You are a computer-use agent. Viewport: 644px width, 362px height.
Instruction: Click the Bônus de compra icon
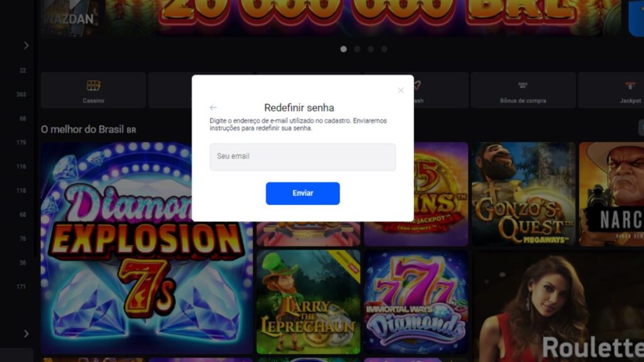pos(523,85)
